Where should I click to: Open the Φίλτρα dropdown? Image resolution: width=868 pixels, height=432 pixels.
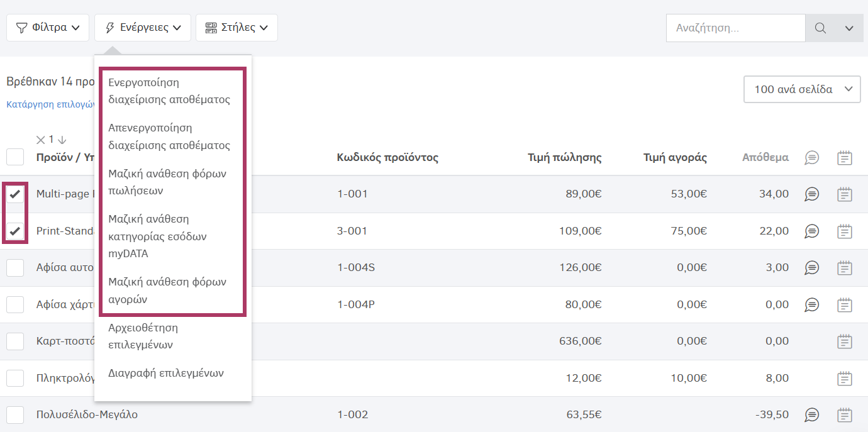pyautogui.click(x=48, y=28)
